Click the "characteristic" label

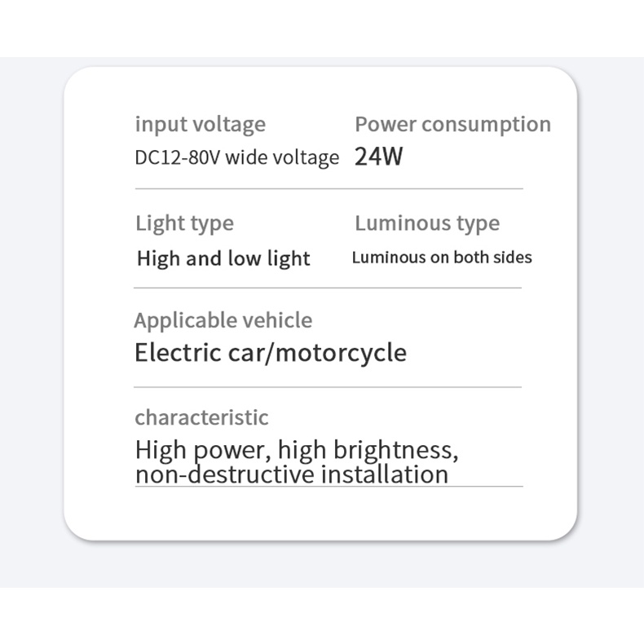[x=201, y=417]
